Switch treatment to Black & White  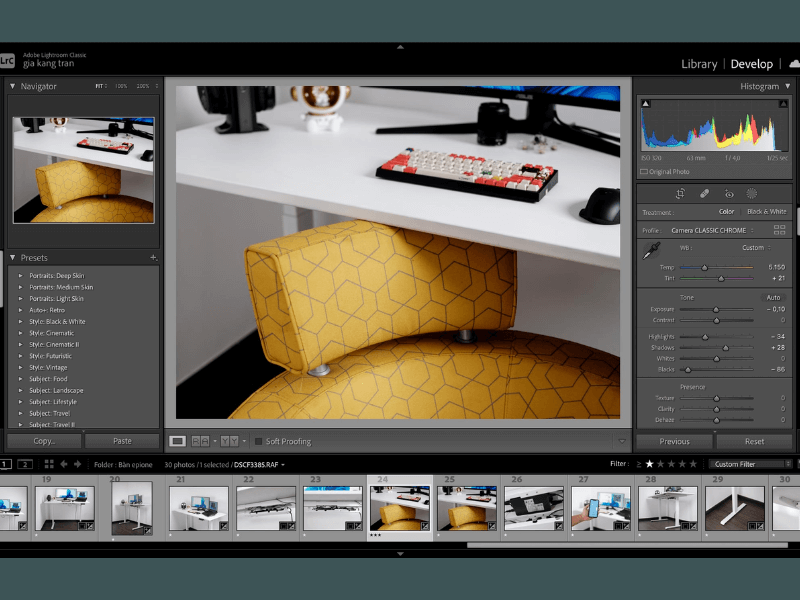click(767, 212)
